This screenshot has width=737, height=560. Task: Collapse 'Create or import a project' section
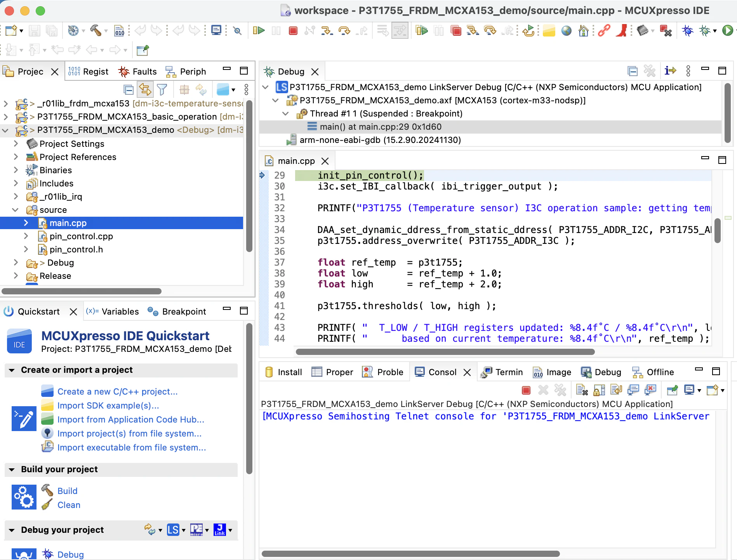tap(12, 370)
